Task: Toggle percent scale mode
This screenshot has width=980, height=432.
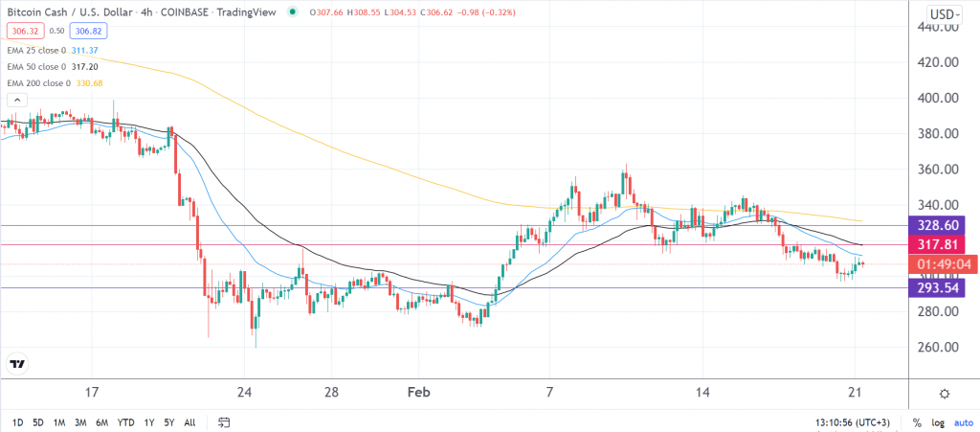Action: [x=917, y=422]
